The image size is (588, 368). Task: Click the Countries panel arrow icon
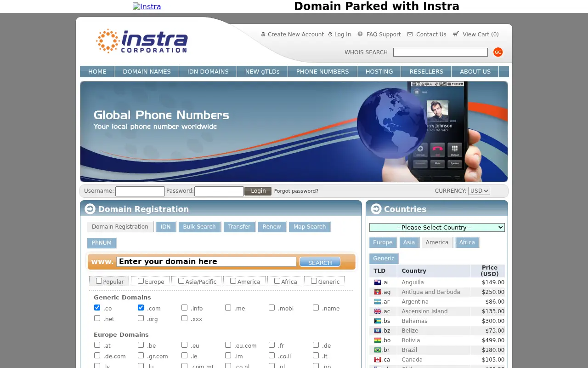click(376, 209)
